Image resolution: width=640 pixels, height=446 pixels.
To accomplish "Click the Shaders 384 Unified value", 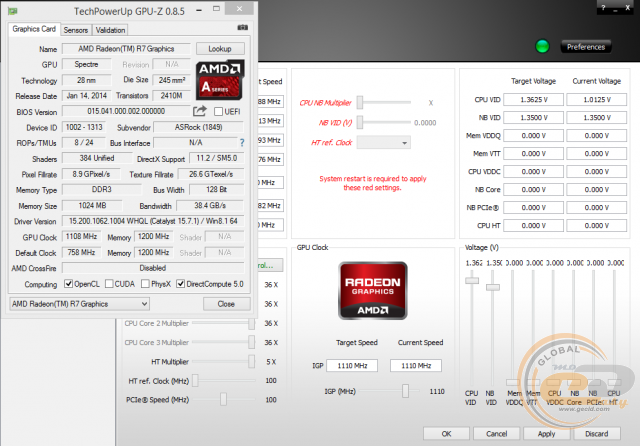I will (97, 158).
